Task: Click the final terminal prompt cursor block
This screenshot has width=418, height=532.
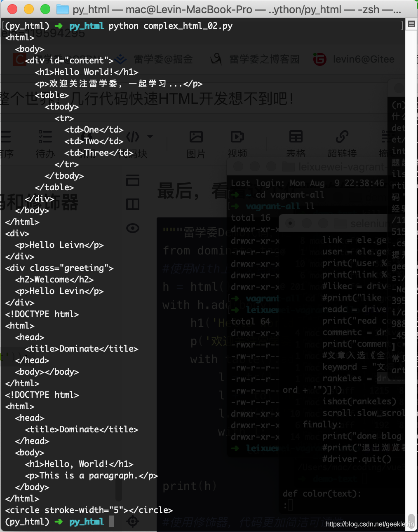Action: point(111,522)
